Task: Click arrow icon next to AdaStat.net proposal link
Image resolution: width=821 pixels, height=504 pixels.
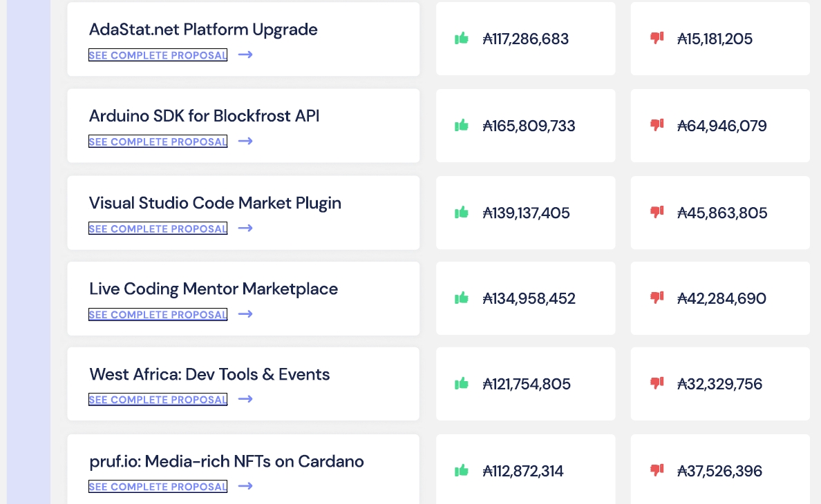Action: point(245,55)
